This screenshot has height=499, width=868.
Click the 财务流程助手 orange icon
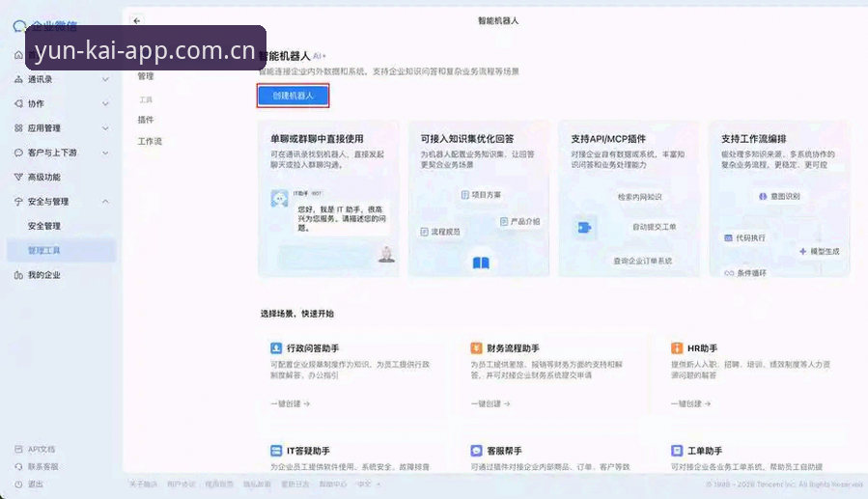[x=477, y=348]
